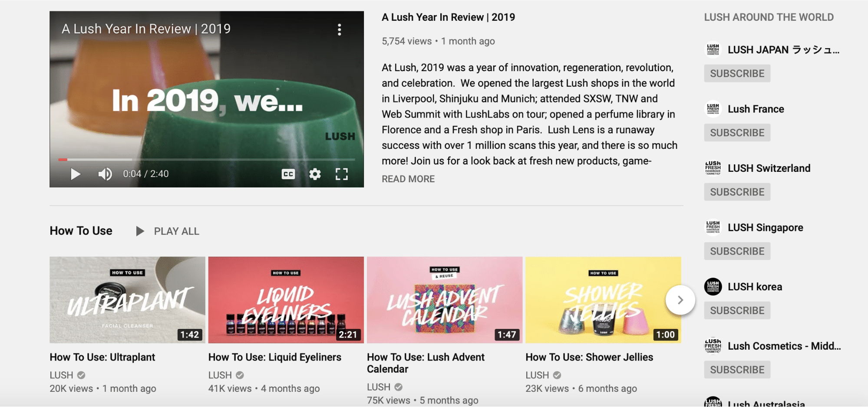Open the LUSH Singapore channel name
Viewport: 868px width, 407px height.
point(766,227)
